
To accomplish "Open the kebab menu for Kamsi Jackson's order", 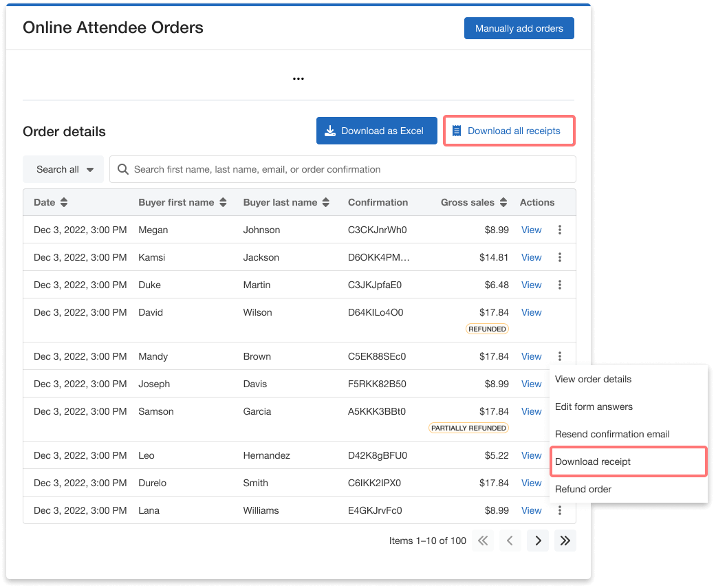I will pyautogui.click(x=560, y=258).
